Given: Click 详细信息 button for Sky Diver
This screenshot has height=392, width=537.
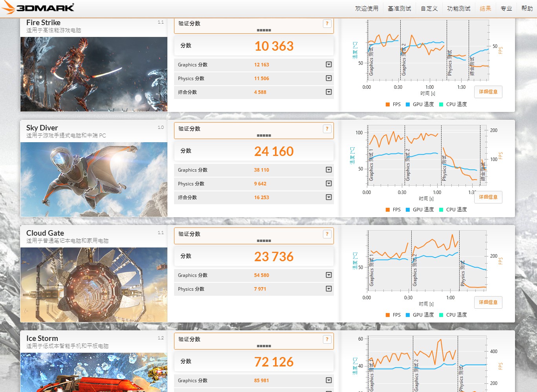Looking at the screenshot, I should [x=488, y=197].
